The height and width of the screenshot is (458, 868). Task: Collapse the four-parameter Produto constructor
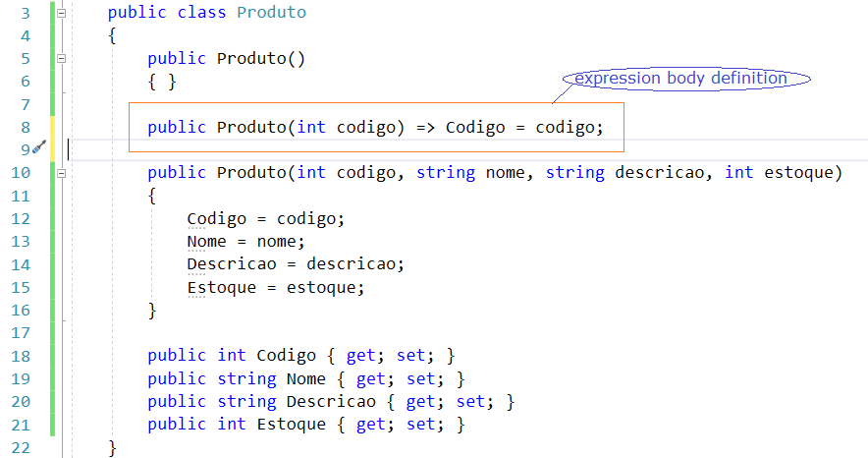62,173
